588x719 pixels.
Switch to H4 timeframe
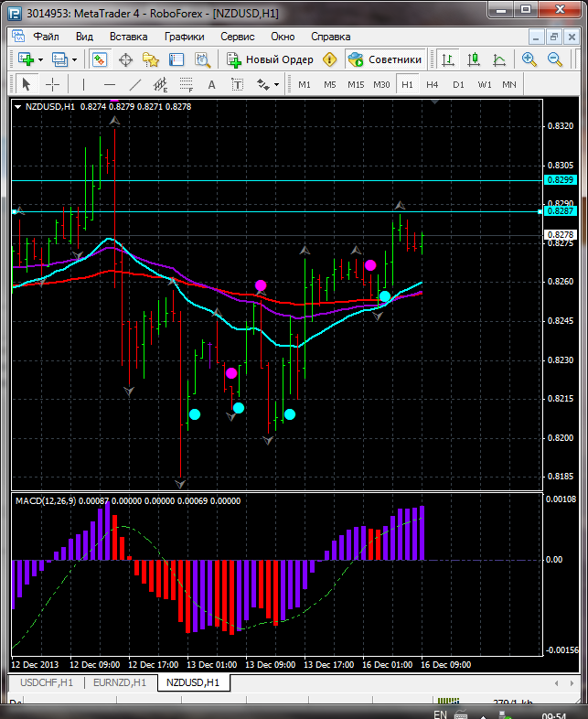(432, 84)
